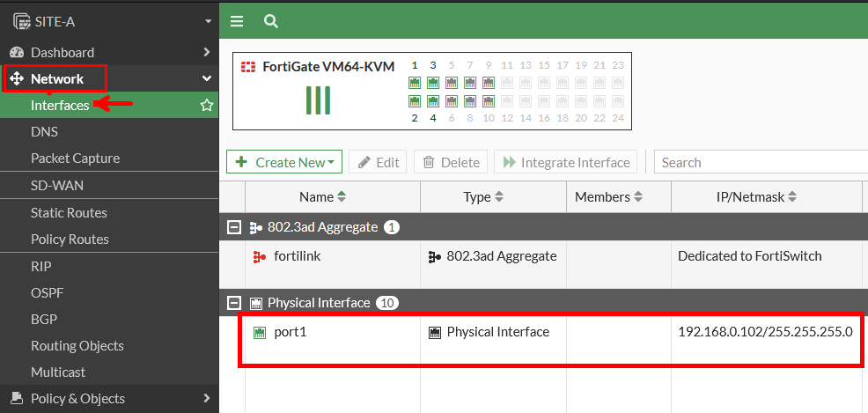Click port 2 icon in faceplate diagram
The image size is (868, 413).
pos(415,101)
